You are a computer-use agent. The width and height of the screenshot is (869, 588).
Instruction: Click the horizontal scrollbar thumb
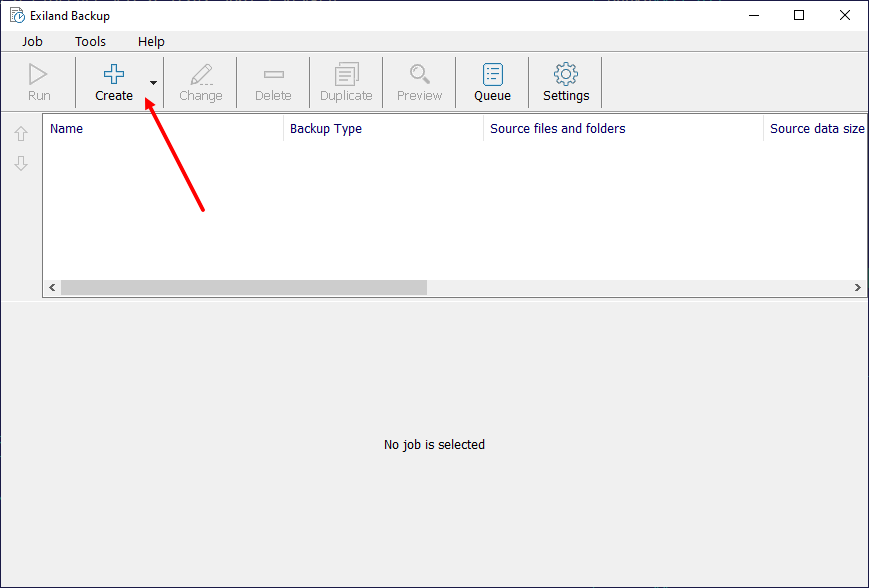pos(243,288)
